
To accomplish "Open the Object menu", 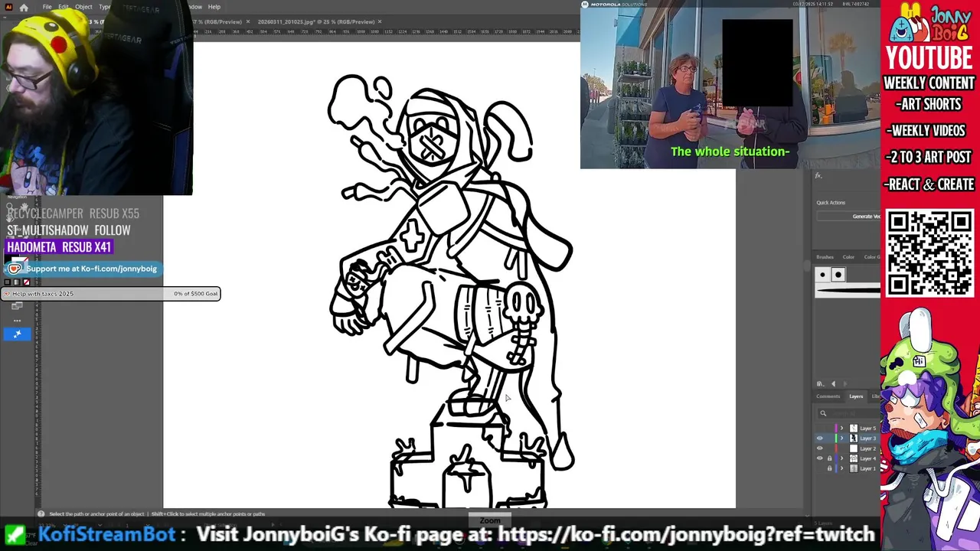I will click(x=83, y=7).
